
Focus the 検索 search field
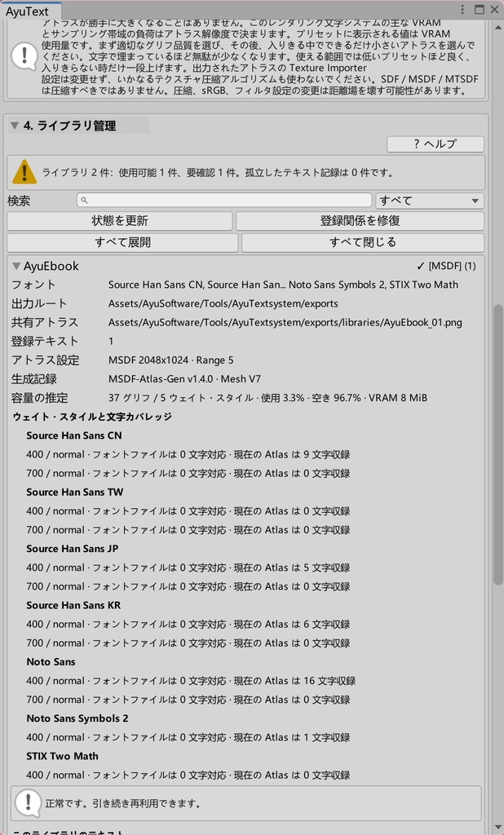coord(224,201)
